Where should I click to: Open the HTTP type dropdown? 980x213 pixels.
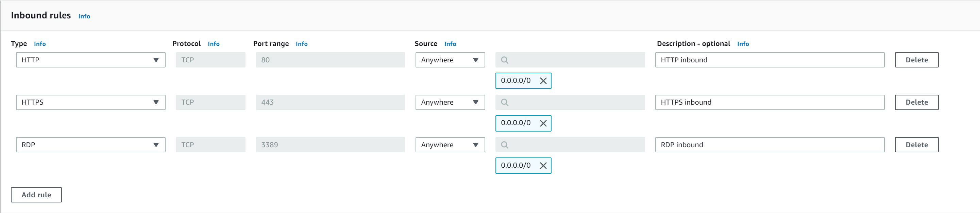click(x=90, y=60)
